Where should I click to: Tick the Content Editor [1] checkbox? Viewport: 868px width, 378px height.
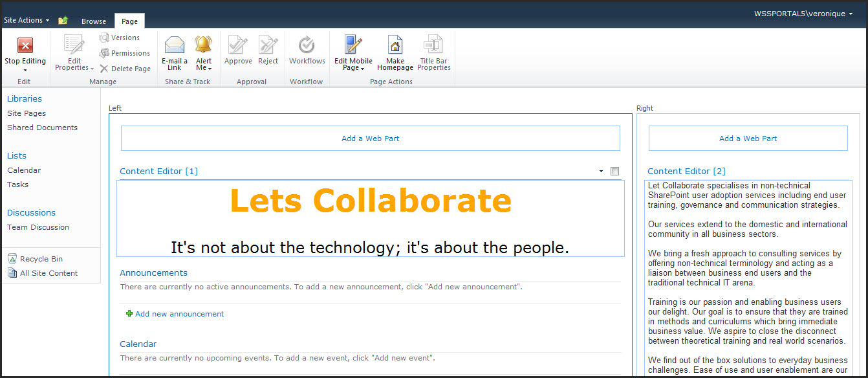[614, 172]
